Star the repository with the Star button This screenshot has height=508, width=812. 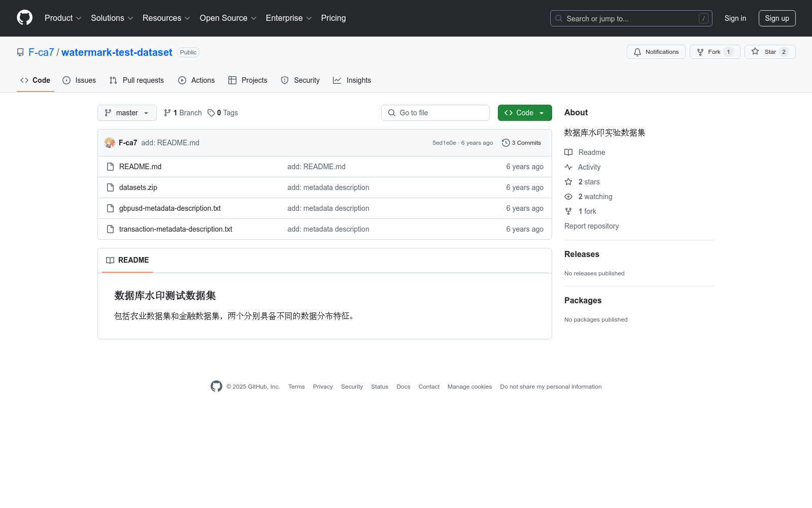(770, 52)
